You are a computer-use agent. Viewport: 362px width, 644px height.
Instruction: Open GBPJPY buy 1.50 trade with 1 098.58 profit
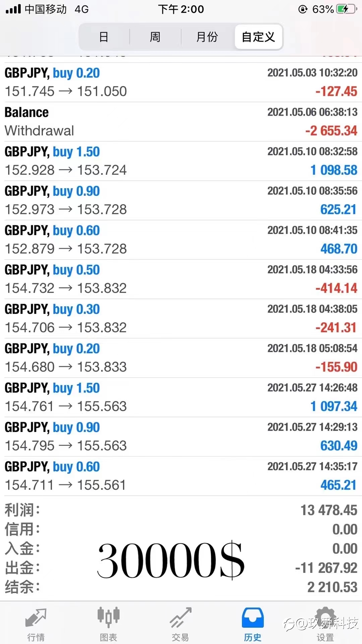pyautogui.click(x=181, y=161)
